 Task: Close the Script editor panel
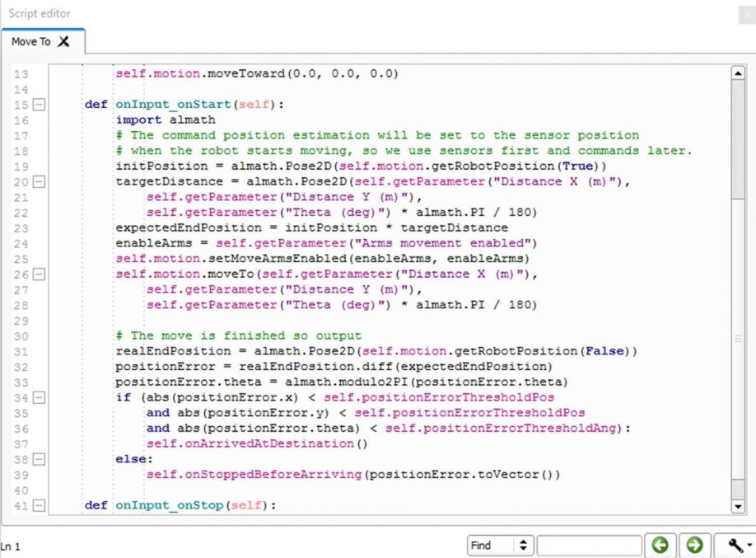click(747, 15)
